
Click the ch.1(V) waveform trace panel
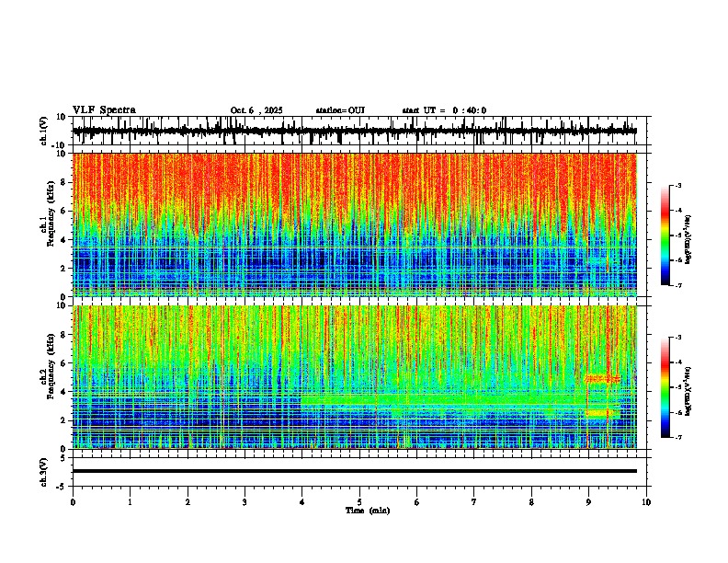(x=358, y=131)
